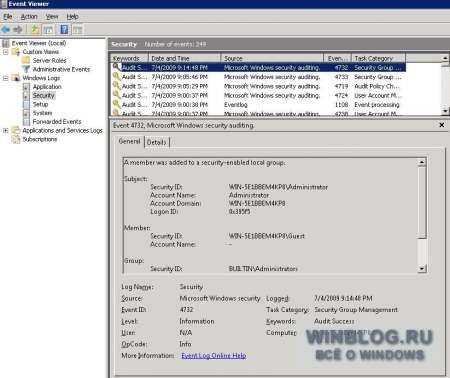Click the event list scroll-up arrow
Viewport: 450px width, 378px height.
click(445, 58)
